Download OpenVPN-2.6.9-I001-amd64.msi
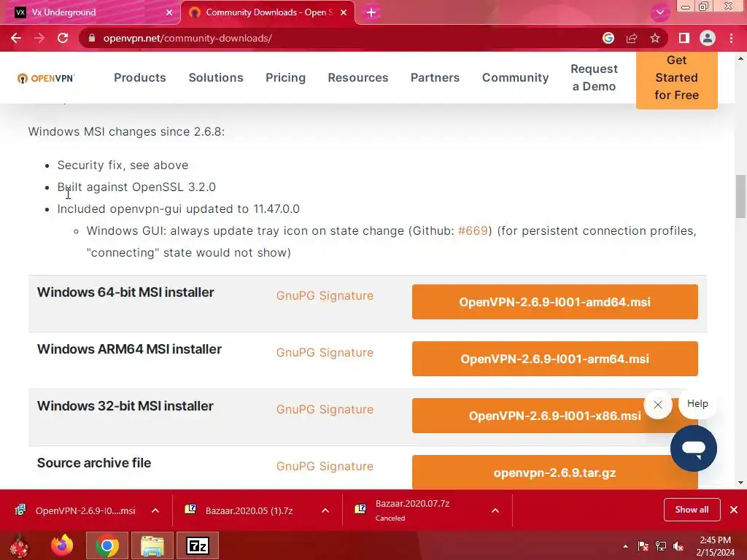Viewport: 747px width, 560px height. (554, 302)
